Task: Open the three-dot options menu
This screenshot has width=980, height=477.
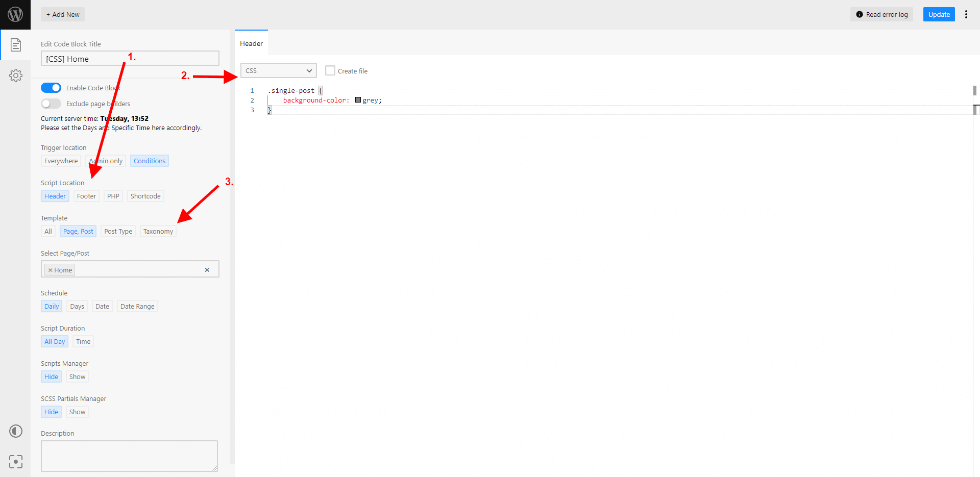Action: point(966,14)
